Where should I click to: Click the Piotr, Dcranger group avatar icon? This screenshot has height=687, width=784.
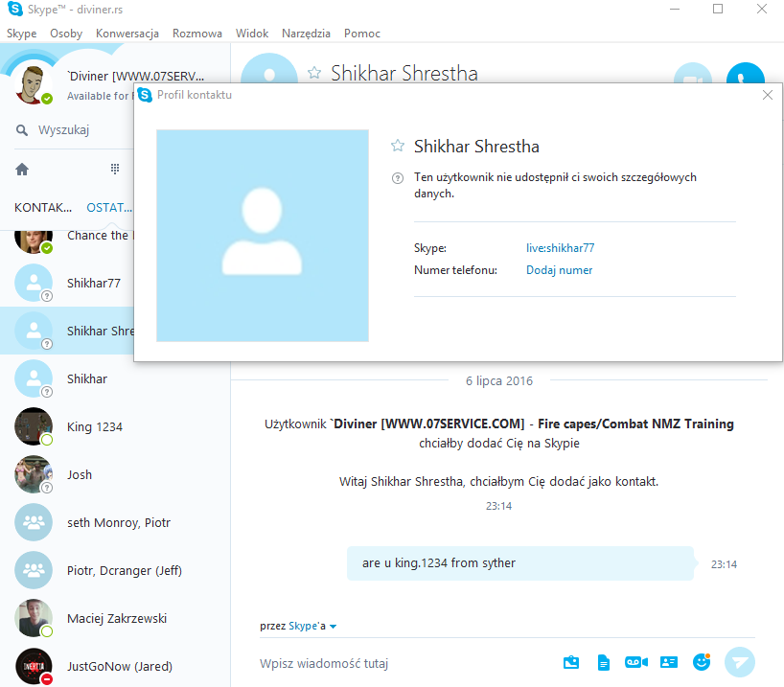34,570
